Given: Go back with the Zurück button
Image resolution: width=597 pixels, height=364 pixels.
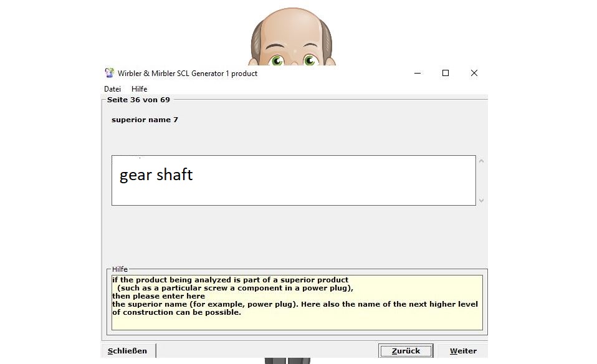Looking at the screenshot, I should [405, 351].
